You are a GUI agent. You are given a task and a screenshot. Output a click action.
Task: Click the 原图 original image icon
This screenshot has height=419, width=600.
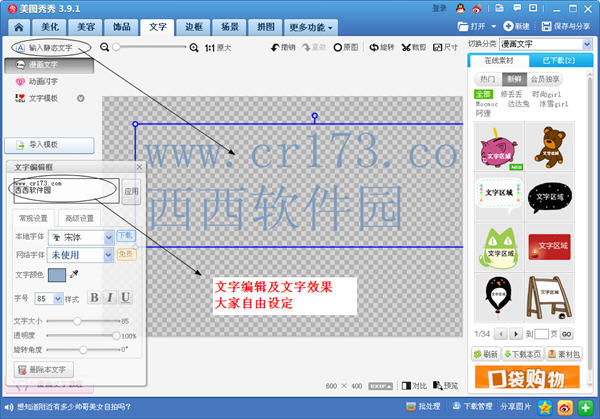coord(346,47)
